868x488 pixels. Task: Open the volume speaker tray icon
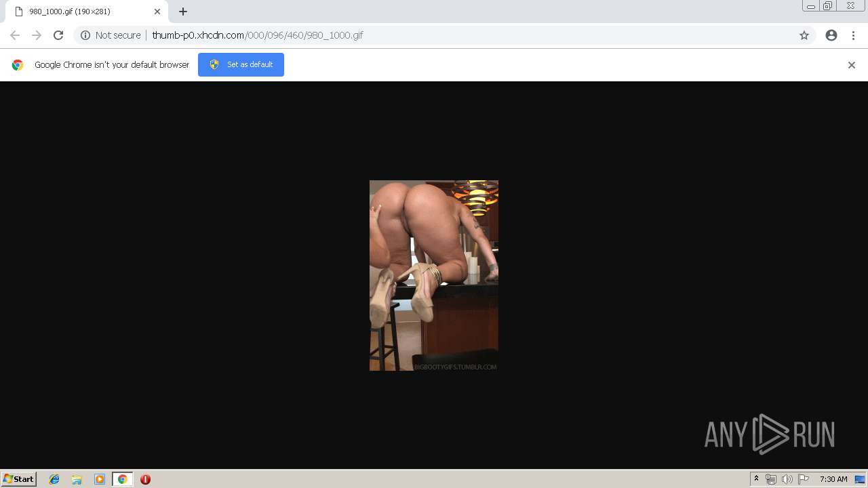(787, 479)
